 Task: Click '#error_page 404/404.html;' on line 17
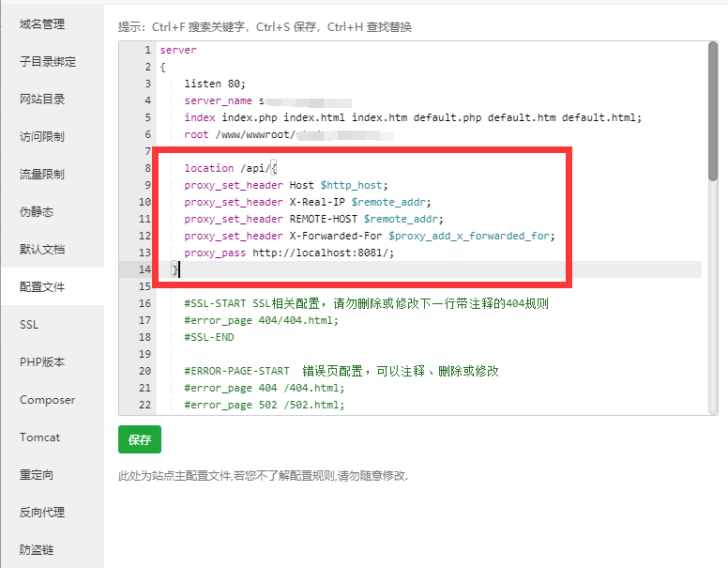[261, 320]
